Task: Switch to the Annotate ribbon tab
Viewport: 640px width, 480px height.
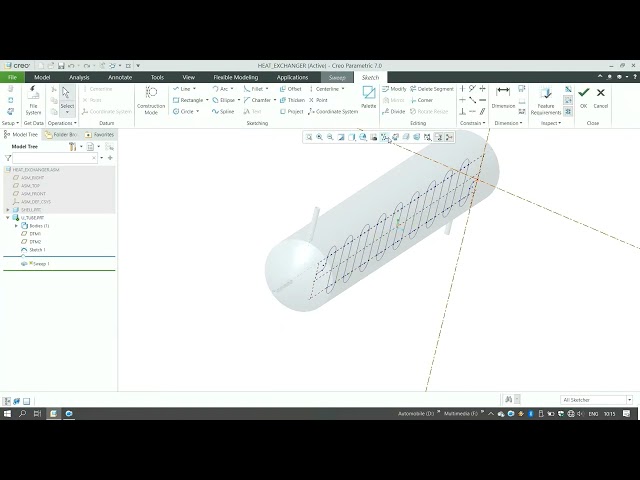Action: (x=120, y=77)
